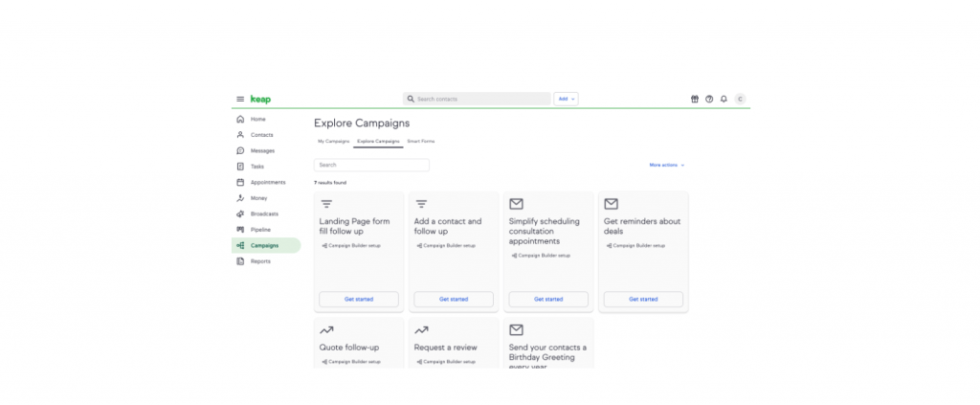
Task: Click envelope icon on Birthday Greeting card
Action: click(x=516, y=330)
